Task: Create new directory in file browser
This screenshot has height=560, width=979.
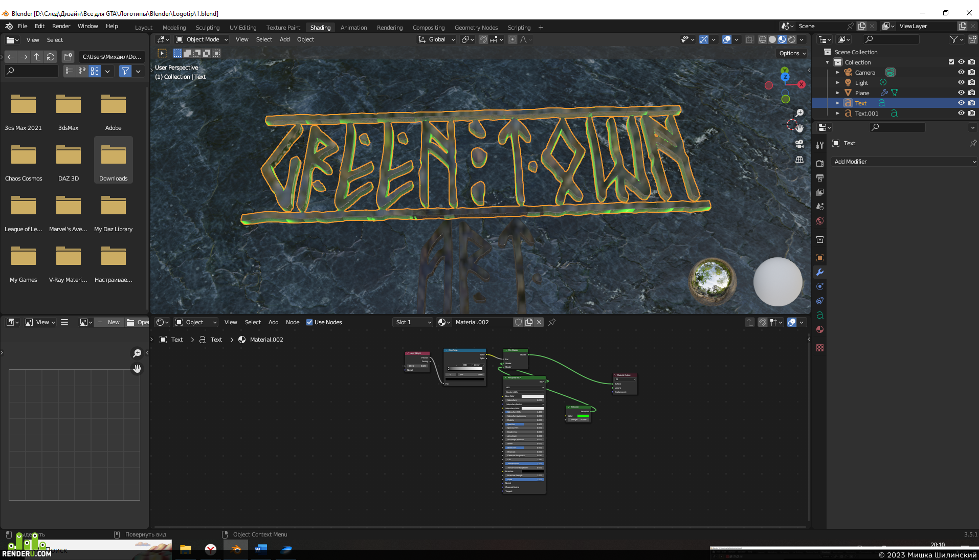Action: [x=68, y=57]
